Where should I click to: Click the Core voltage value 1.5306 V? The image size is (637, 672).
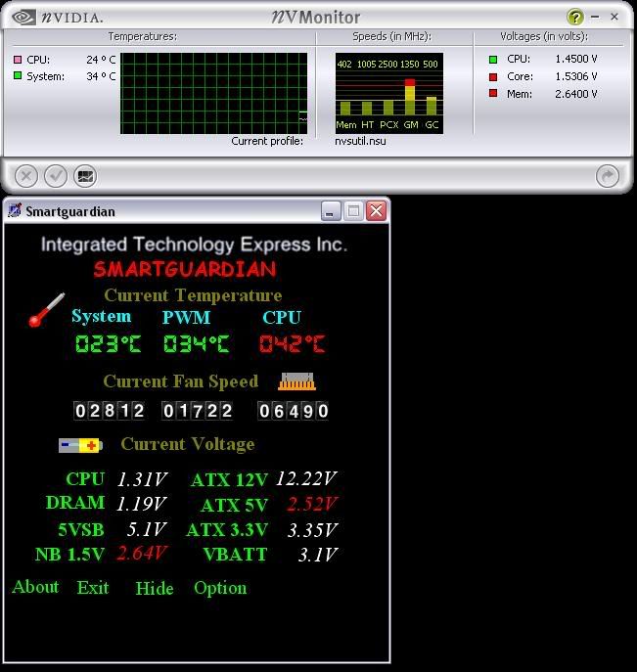point(576,76)
